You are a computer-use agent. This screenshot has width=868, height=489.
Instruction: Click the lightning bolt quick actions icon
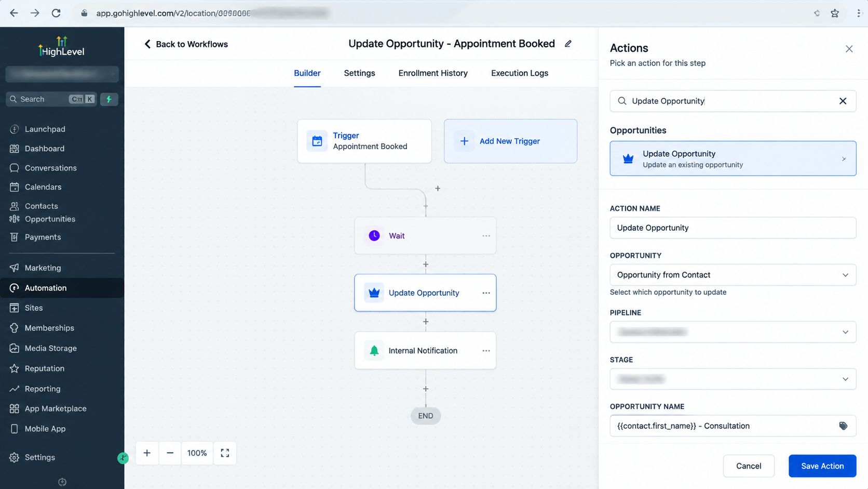109,99
